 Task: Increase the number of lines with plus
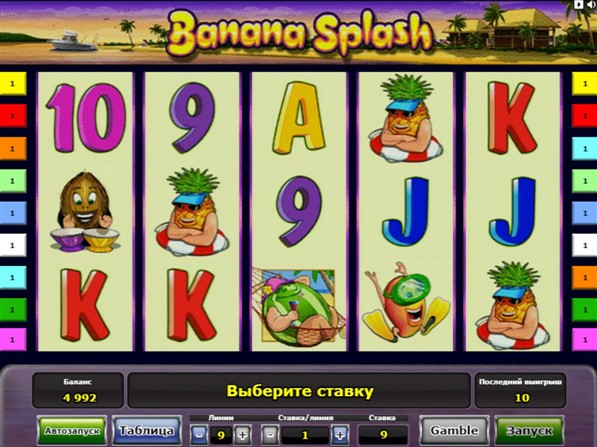click(x=242, y=434)
